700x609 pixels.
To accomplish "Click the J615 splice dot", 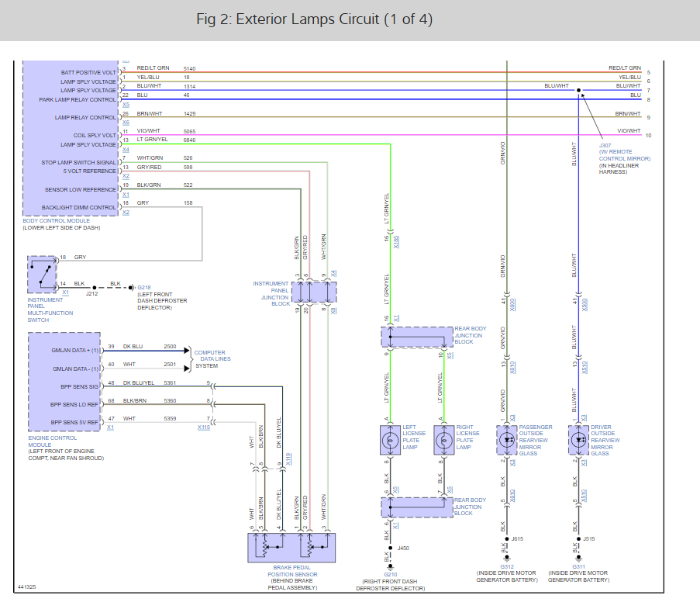I will pyautogui.click(x=507, y=539).
